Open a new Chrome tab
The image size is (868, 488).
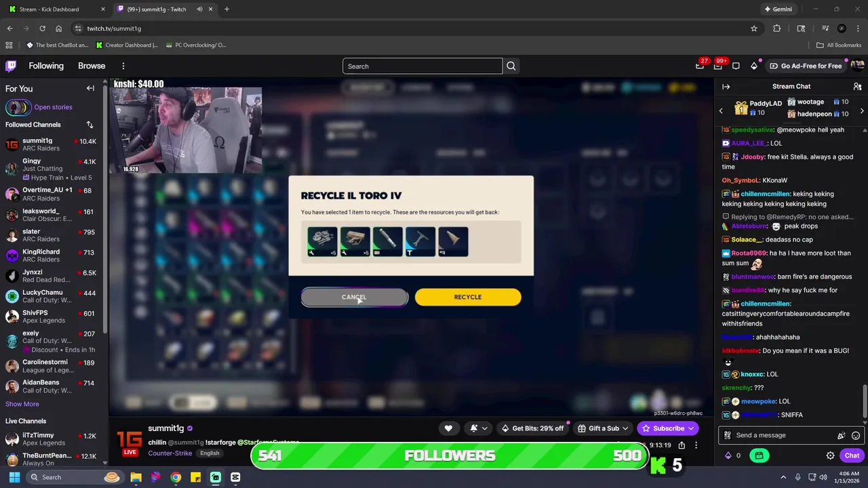pyautogui.click(x=226, y=9)
